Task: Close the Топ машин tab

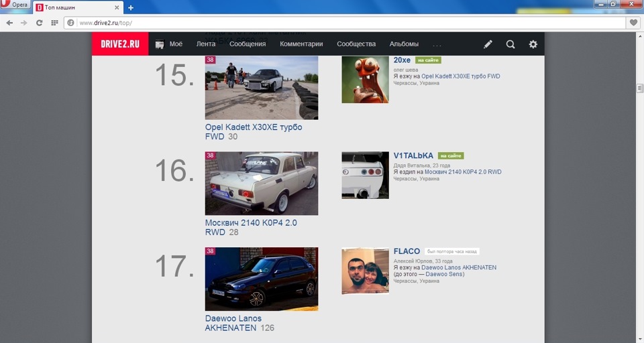Action: tap(117, 7)
